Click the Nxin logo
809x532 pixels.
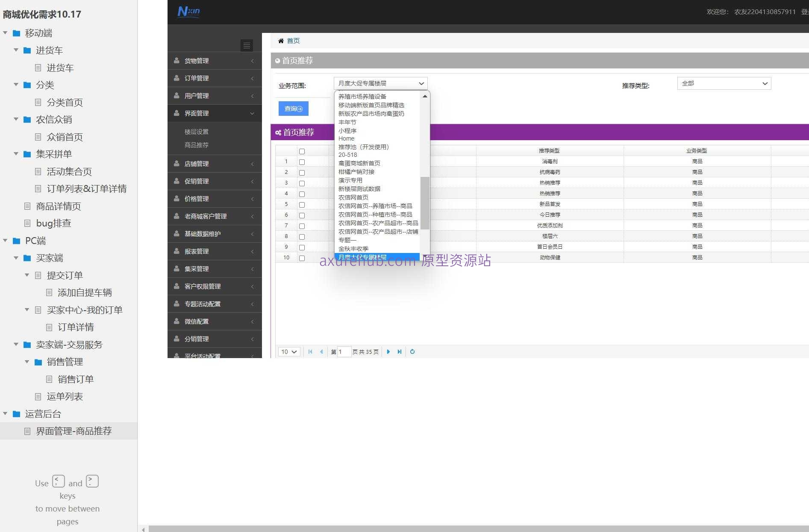pyautogui.click(x=188, y=12)
